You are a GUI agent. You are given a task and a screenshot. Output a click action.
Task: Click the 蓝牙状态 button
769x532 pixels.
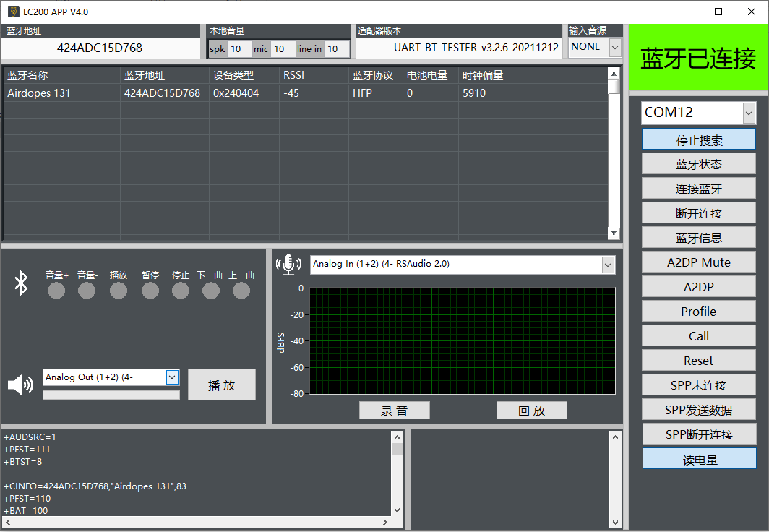[699, 164]
